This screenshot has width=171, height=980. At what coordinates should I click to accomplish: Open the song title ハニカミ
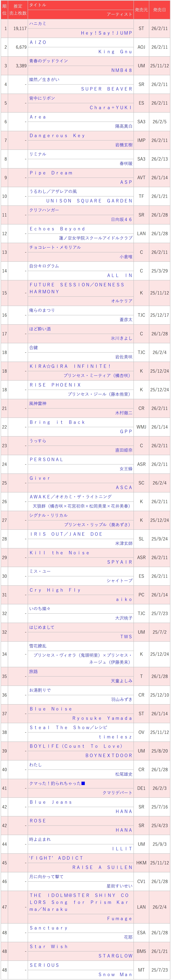click(x=38, y=24)
